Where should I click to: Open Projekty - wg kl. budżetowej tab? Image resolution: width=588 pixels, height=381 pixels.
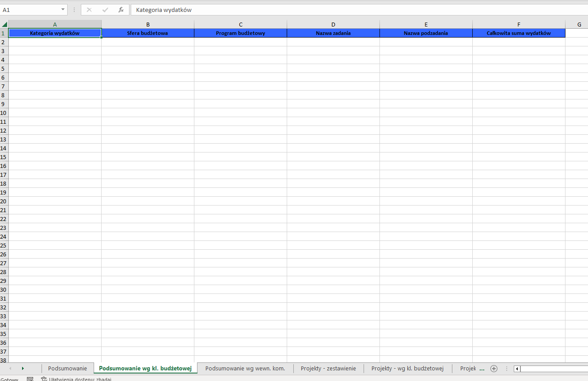pos(407,369)
